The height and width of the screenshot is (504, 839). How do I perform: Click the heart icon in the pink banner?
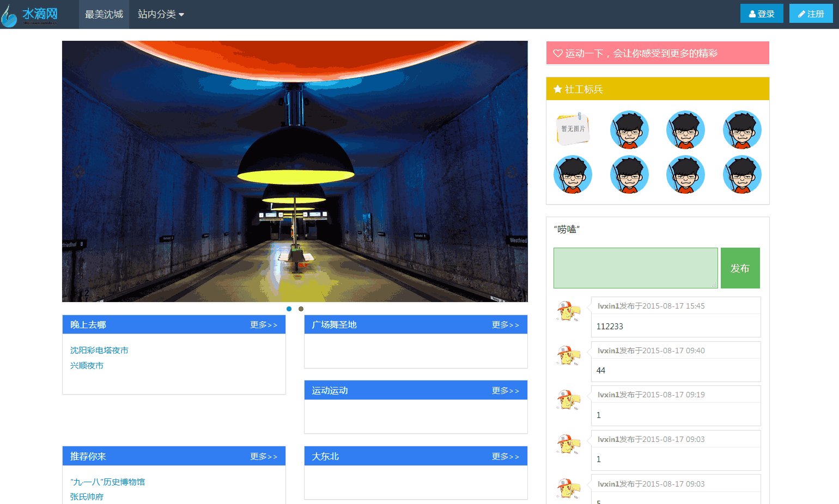click(558, 53)
